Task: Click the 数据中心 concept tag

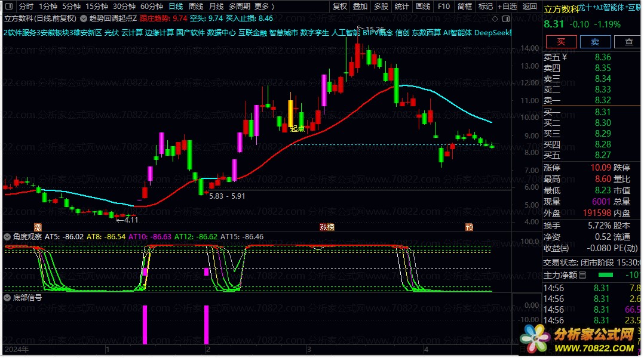Action: [x=222, y=33]
